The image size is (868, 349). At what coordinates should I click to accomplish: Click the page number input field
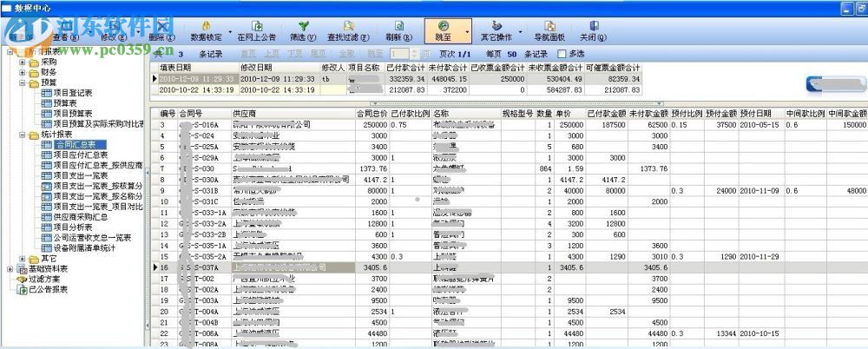click(399, 54)
